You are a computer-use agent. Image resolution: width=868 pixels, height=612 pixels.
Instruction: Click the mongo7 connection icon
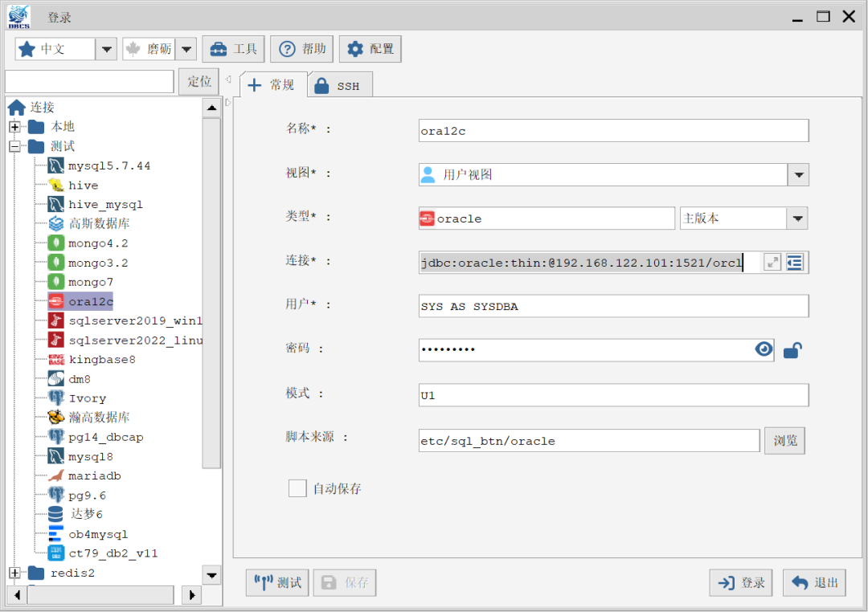pyautogui.click(x=56, y=282)
